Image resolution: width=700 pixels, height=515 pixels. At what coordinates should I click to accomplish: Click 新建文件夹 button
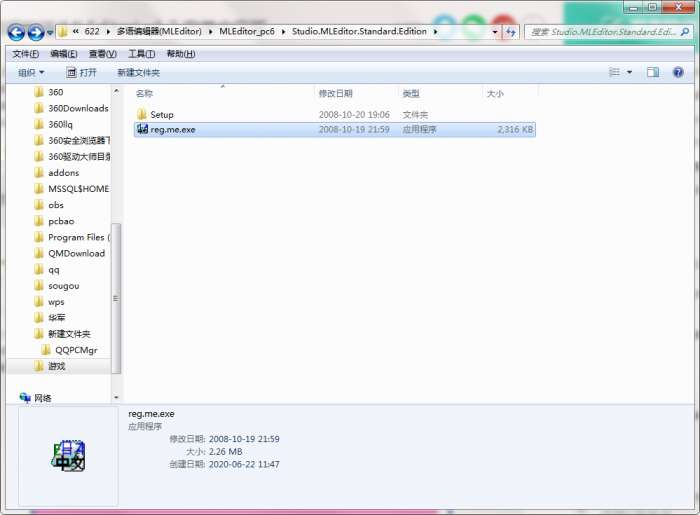tap(138, 72)
